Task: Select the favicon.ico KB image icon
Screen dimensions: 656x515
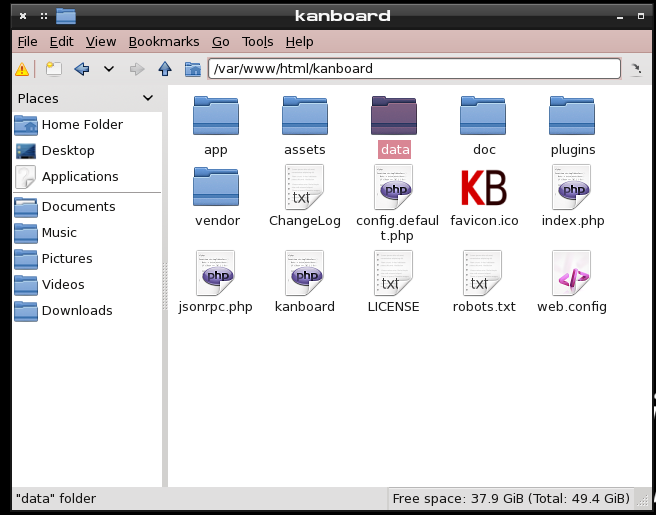Action: [x=484, y=188]
